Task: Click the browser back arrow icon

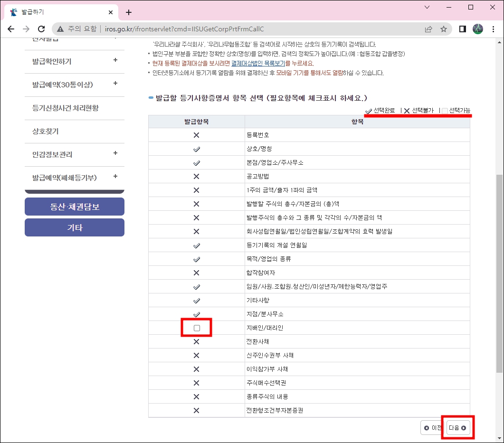Action: (10, 28)
